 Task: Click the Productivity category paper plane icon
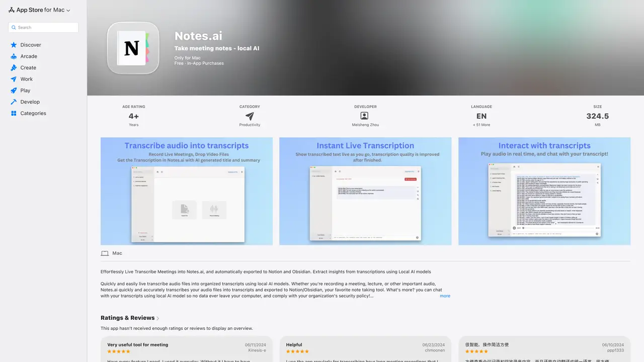click(250, 116)
